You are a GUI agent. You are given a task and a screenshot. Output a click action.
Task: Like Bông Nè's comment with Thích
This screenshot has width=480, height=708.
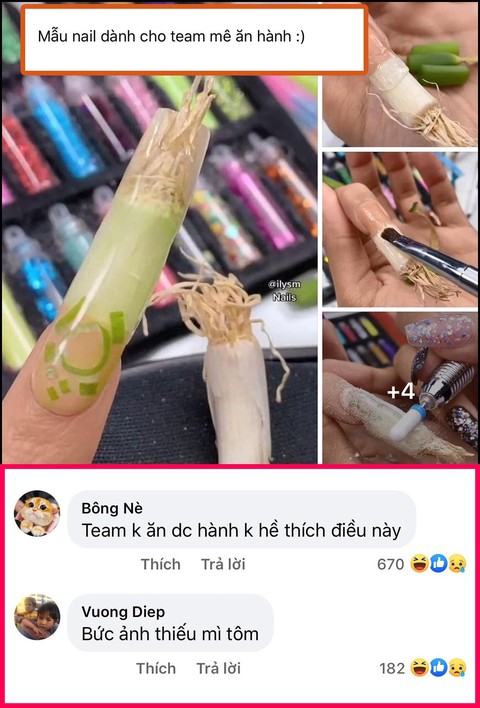[161, 564]
